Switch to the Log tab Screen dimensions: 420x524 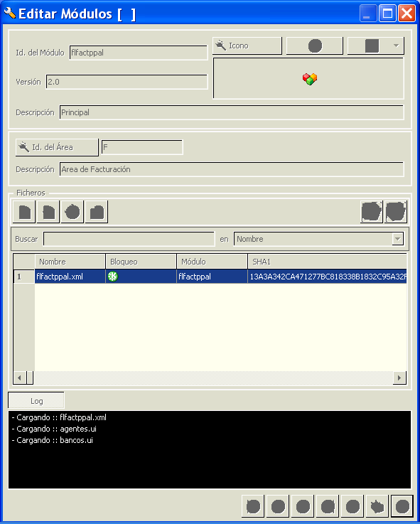point(36,401)
